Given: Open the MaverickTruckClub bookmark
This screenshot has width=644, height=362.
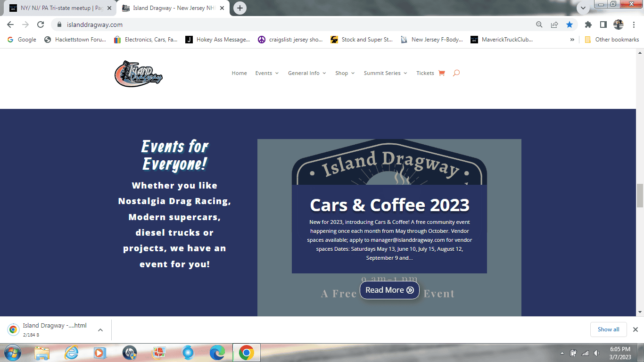Looking at the screenshot, I should [502, 40].
